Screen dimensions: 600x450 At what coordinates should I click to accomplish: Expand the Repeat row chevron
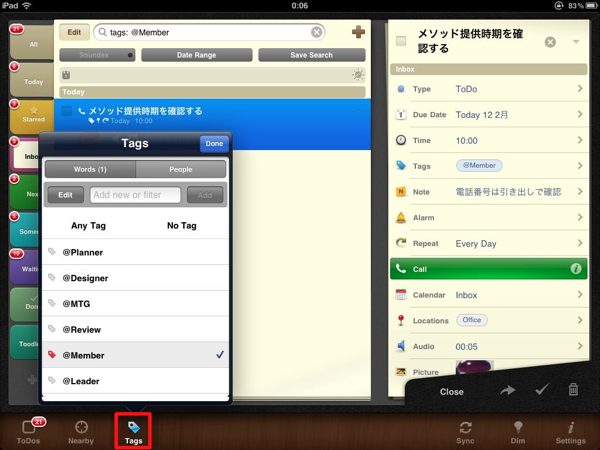[x=580, y=243]
